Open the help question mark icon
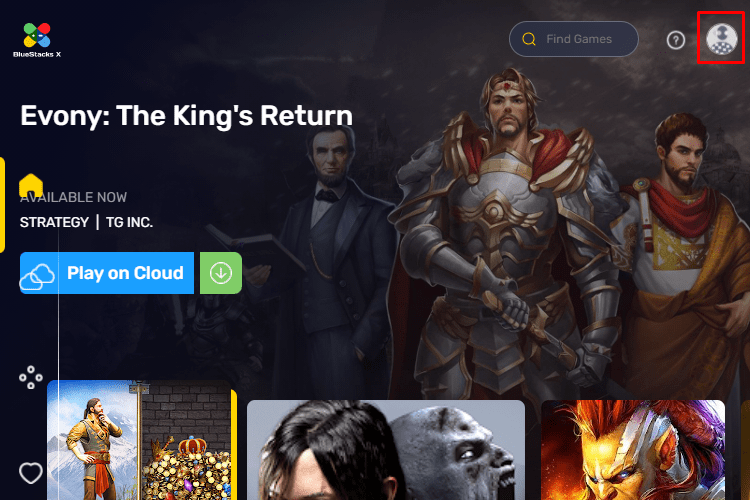 point(675,40)
